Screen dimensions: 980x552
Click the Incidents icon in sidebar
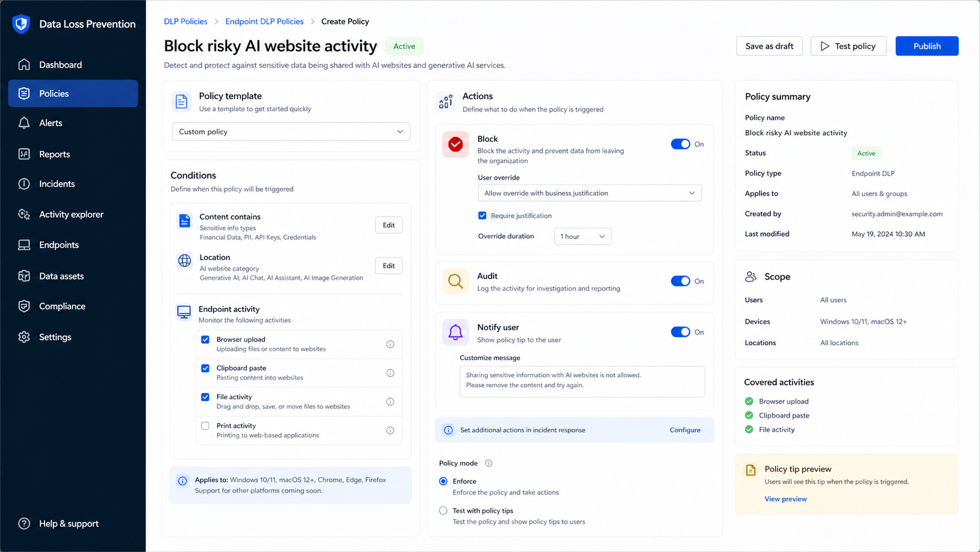(x=24, y=184)
